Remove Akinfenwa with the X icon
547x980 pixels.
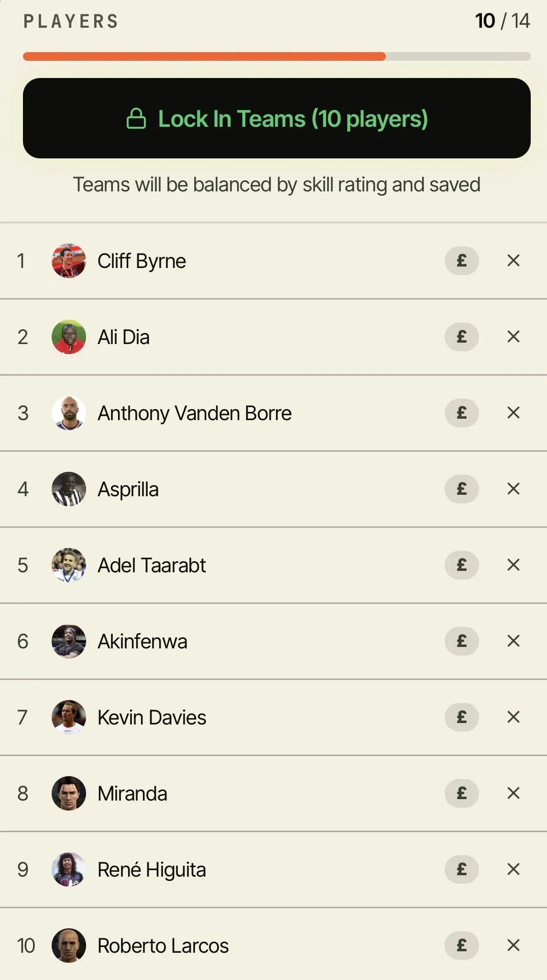[x=514, y=641]
